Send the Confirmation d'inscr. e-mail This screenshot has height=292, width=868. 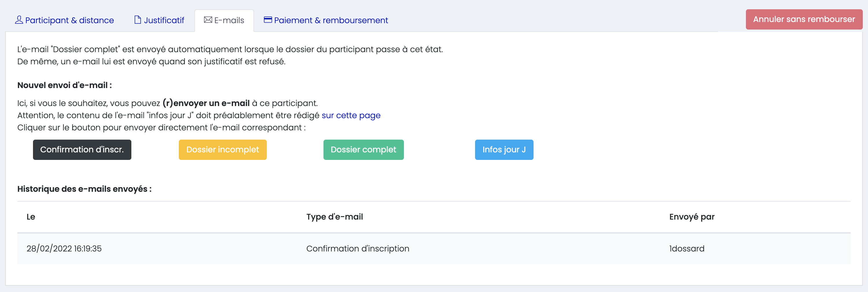click(x=82, y=150)
